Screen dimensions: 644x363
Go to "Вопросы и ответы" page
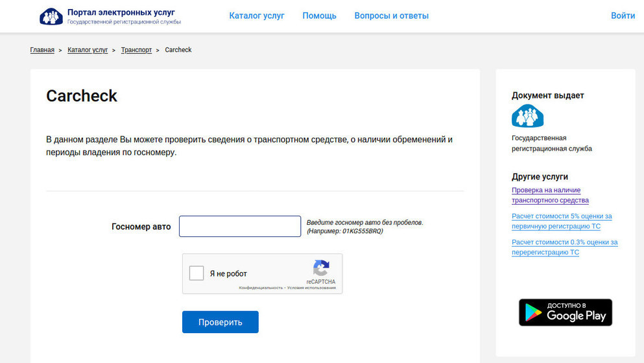click(391, 16)
